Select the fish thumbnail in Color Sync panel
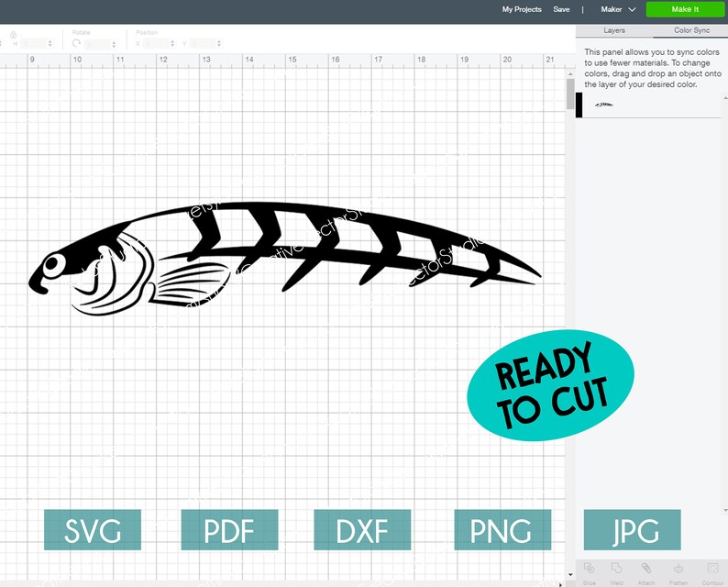This screenshot has width=728, height=587. pos(604,105)
